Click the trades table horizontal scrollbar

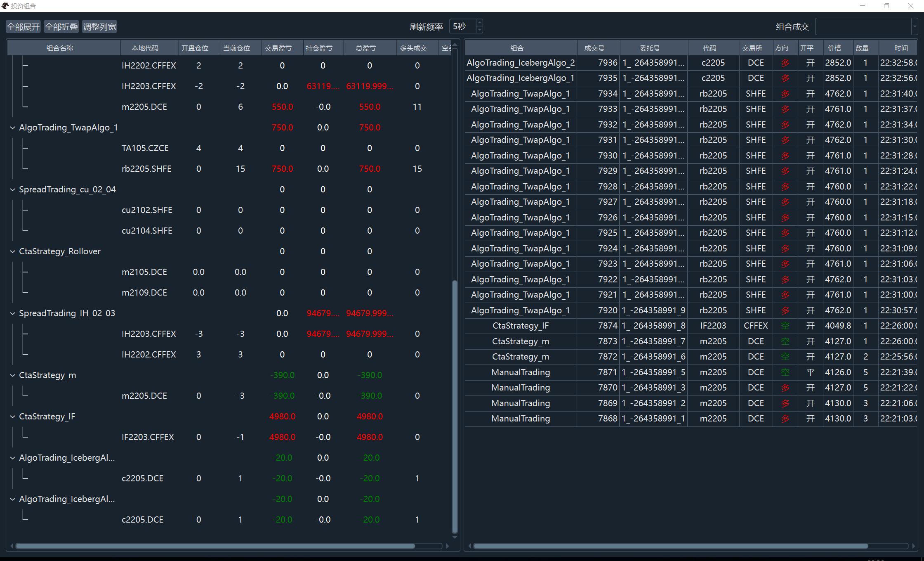coord(670,546)
